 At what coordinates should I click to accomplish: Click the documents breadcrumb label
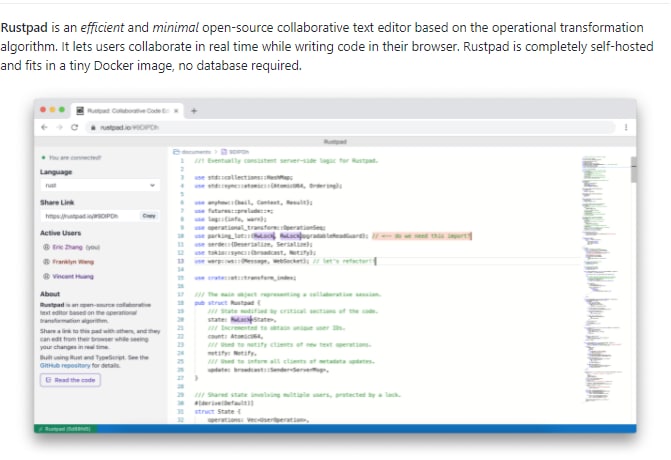coord(196,152)
